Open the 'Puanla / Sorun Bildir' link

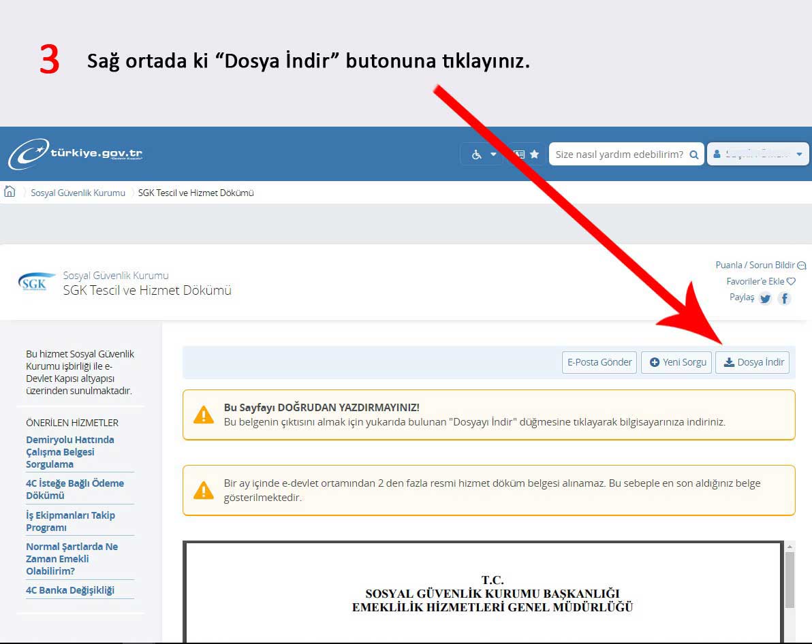760,265
